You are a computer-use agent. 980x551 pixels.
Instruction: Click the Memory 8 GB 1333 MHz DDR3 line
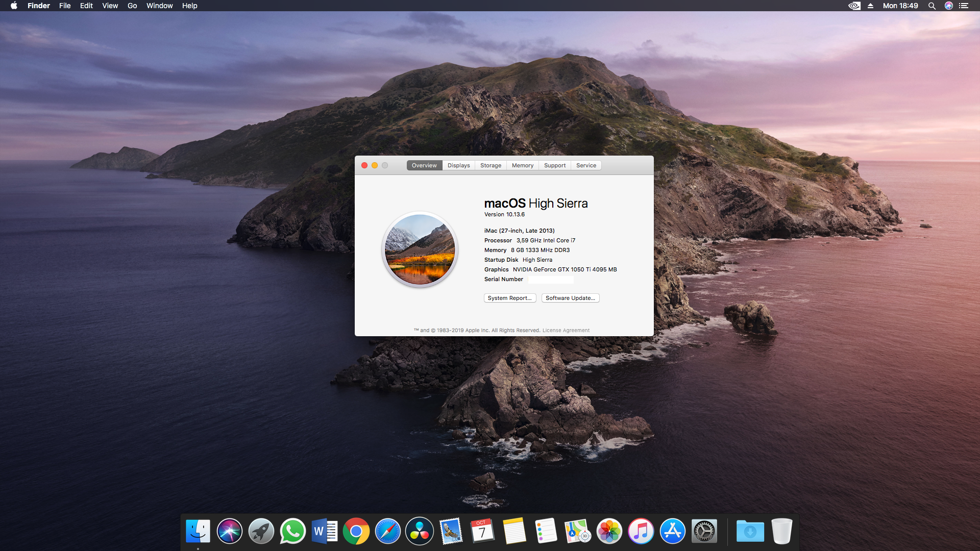tap(527, 250)
